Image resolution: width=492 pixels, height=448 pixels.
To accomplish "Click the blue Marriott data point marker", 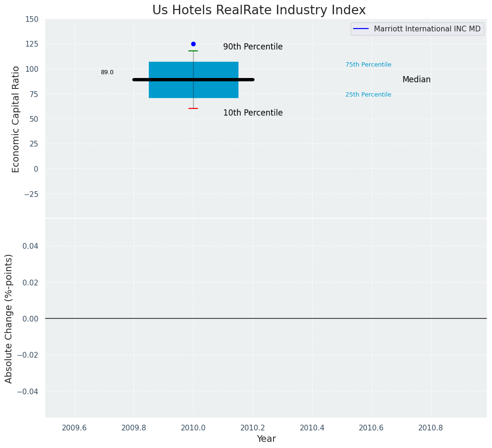I will tap(193, 44).
